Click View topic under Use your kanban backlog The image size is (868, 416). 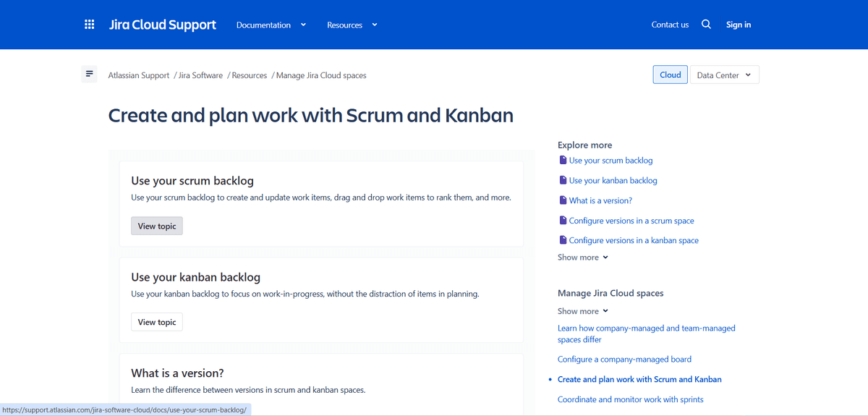tap(157, 322)
